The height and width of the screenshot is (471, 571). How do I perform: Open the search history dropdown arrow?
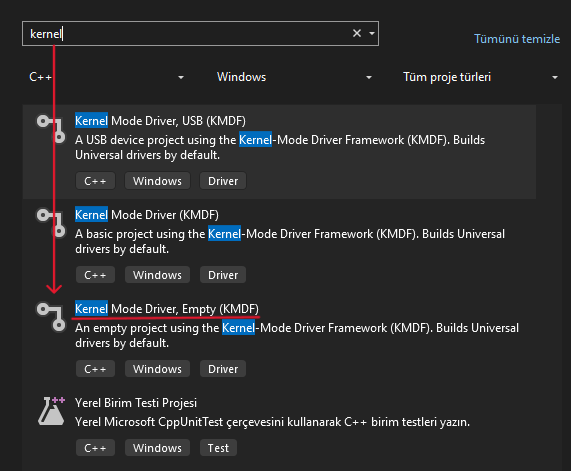pyautogui.click(x=372, y=34)
